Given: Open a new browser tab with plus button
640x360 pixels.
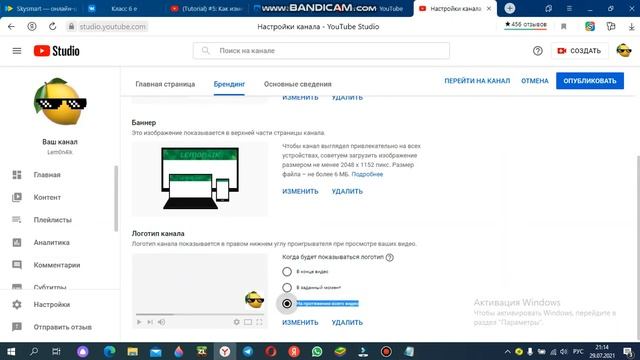Looking at the screenshot, I should [x=509, y=8].
